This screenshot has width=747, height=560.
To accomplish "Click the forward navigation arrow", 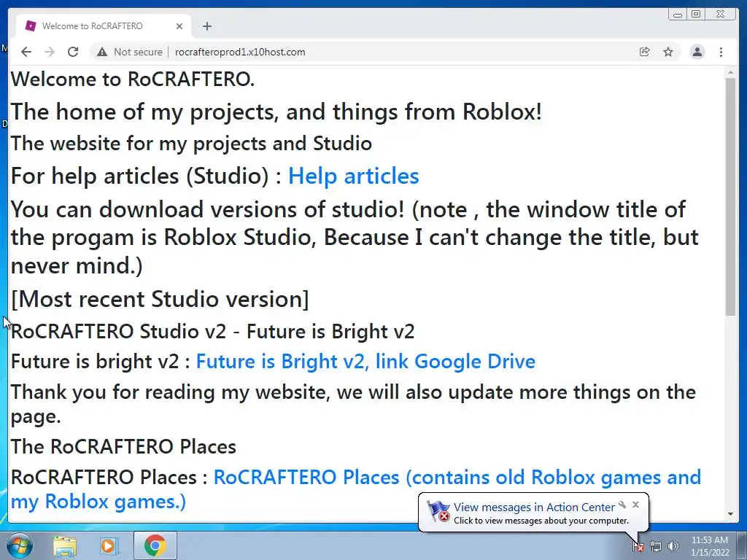I will (50, 52).
